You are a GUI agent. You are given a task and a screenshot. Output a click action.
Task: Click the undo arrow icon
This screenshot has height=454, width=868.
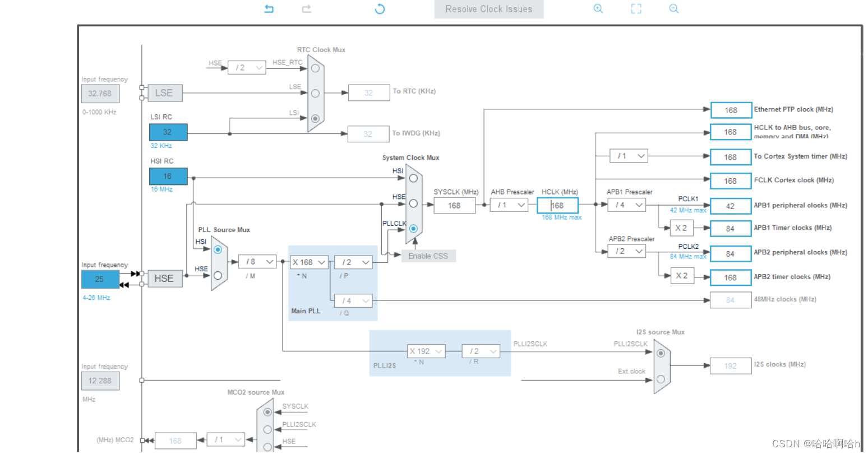[x=269, y=9]
